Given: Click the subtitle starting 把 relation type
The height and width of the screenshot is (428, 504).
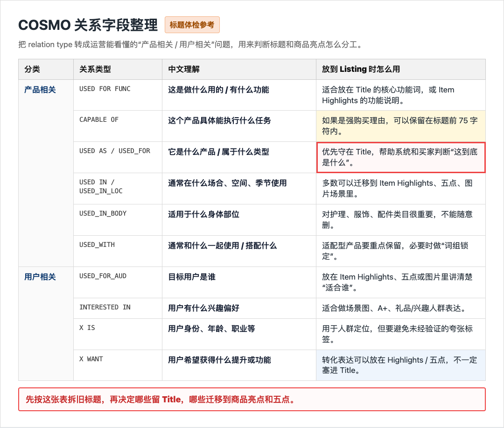Looking at the screenshot, I should 191,44.
